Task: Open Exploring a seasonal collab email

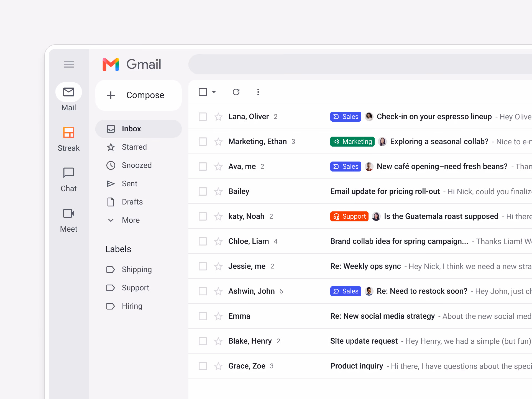Action: click(439, 142)
